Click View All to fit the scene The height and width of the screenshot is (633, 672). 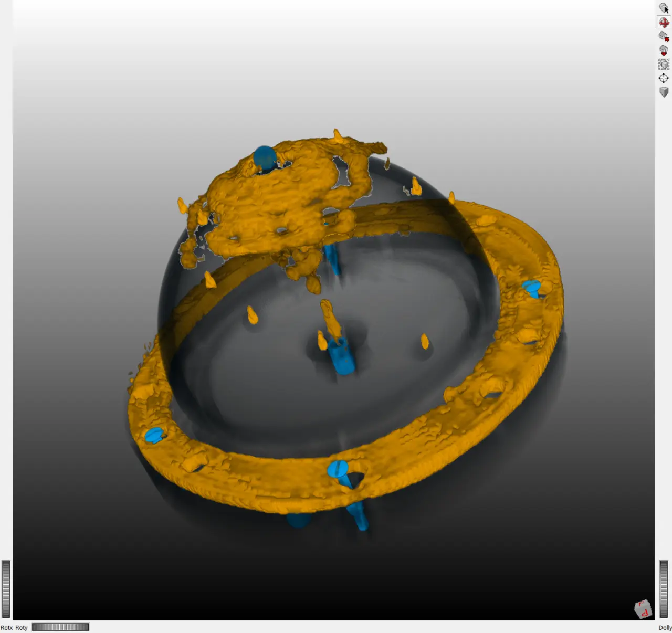point(664,65)
